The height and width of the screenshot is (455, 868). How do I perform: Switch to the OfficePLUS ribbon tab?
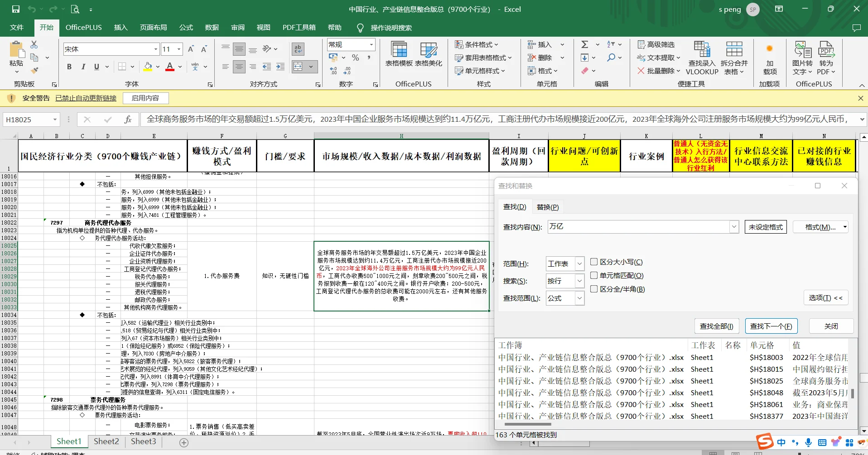tap(84, 28)
